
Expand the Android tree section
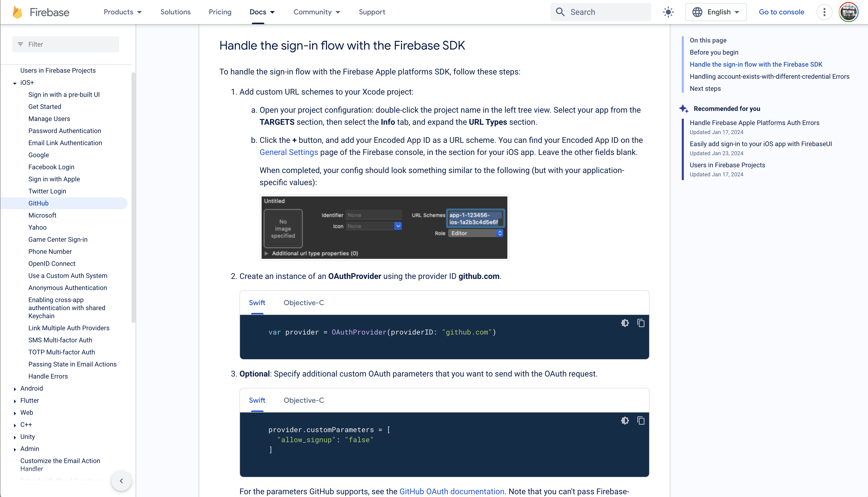point(15,389)
